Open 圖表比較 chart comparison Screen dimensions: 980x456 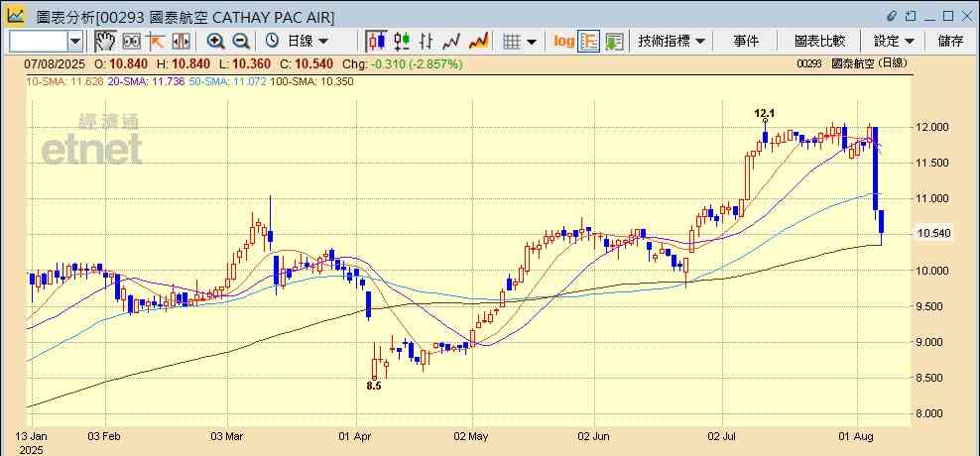(819, 42)
